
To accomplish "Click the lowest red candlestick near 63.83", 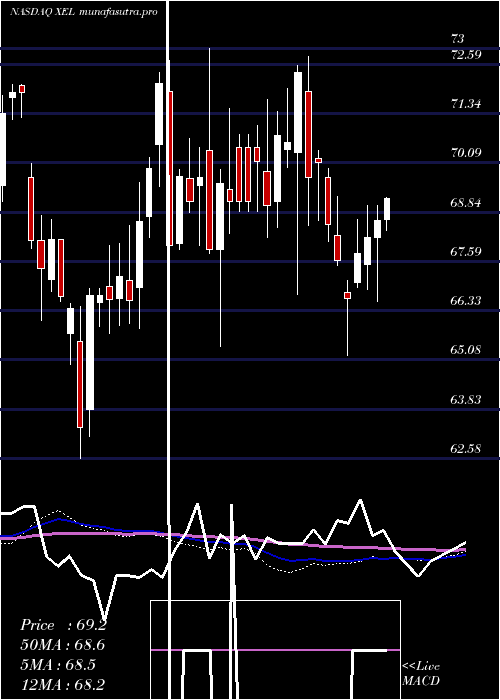I will coord(80,385).
